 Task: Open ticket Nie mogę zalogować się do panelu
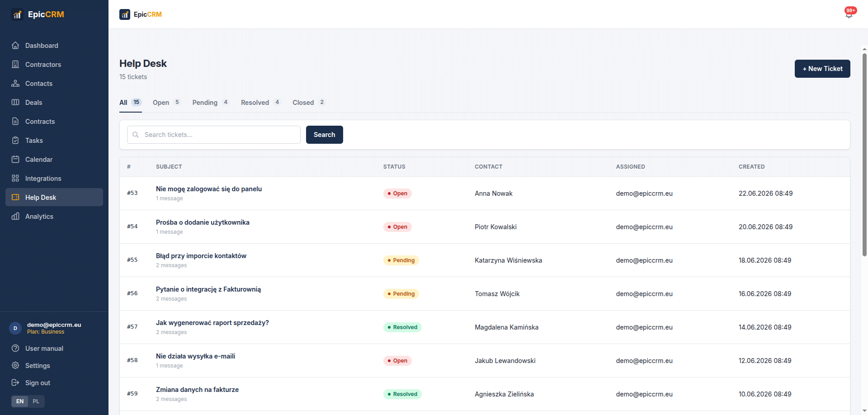click(209, 189)
